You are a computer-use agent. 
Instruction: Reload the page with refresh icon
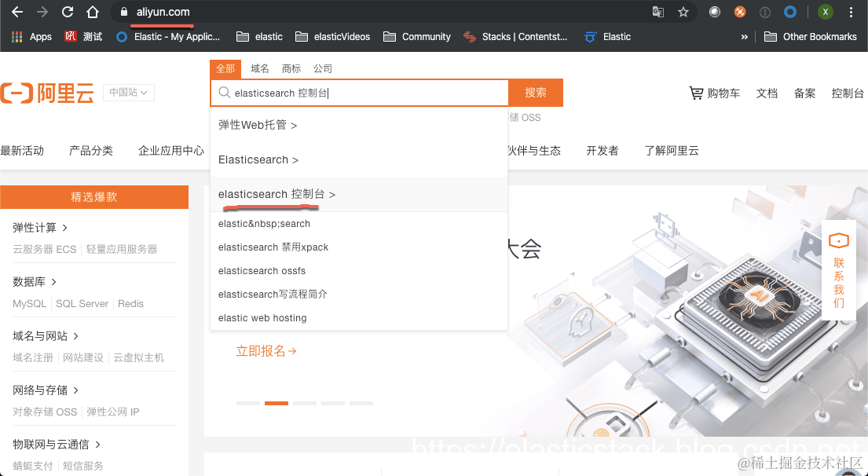pos(68,12)
